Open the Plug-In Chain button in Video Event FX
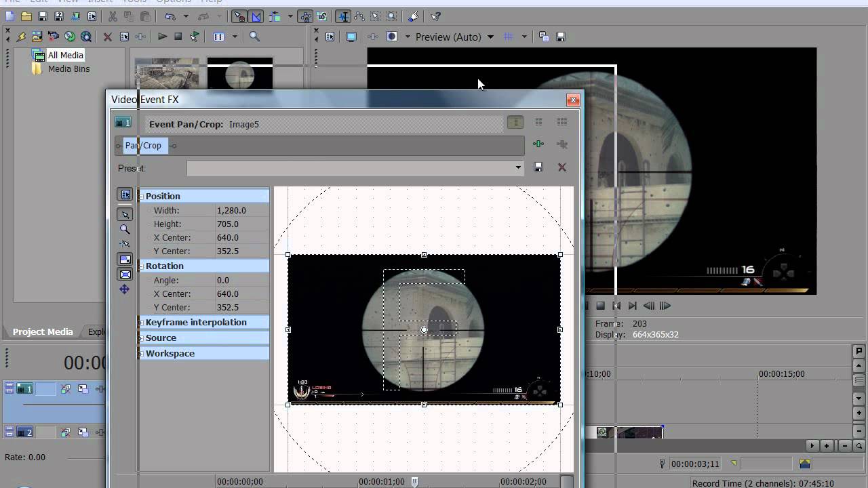 [x=538, y=144]
